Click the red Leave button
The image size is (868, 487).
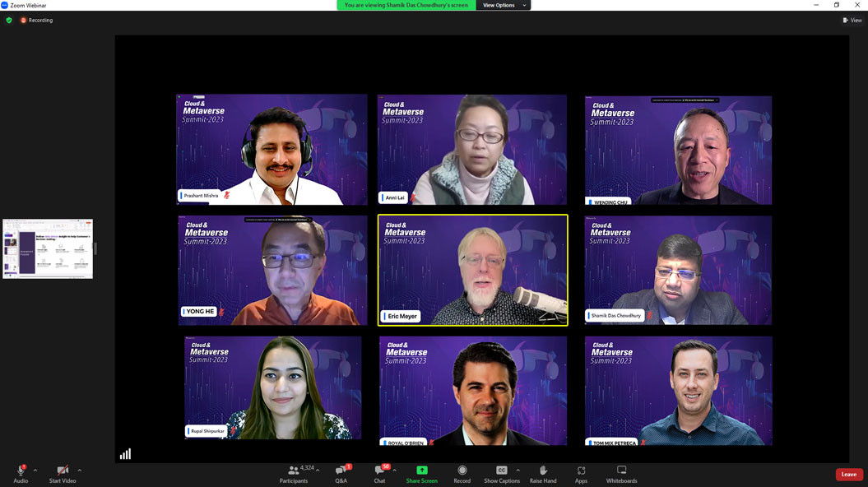(x=848, y=475)
